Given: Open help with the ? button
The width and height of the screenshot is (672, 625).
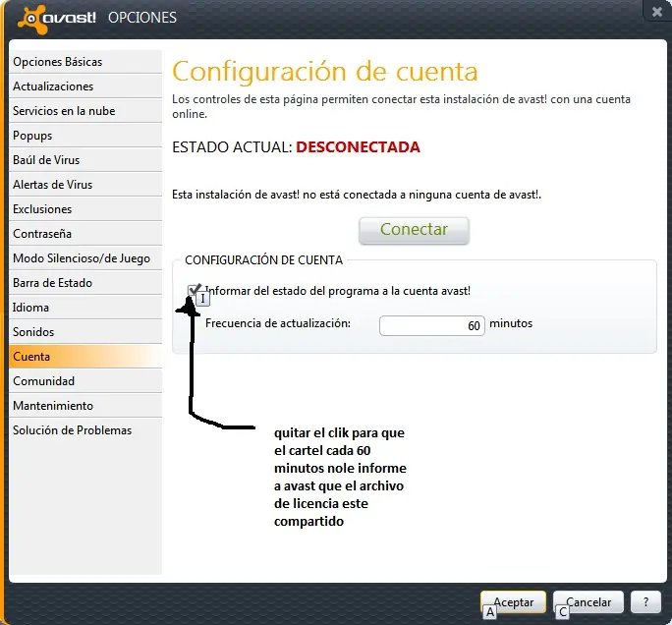Looking at the screenshot, I should (645, 602).
